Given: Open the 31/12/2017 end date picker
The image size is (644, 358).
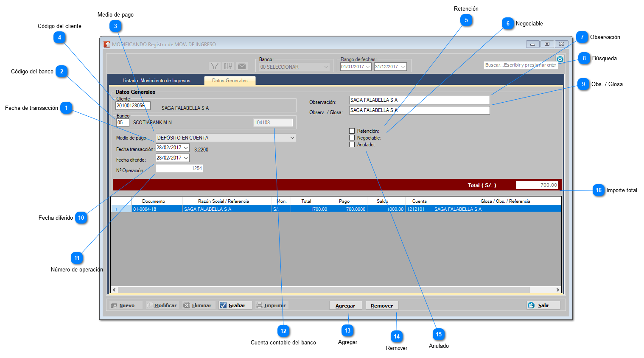Looking at the screenshot, I should [x=403, y=67].
